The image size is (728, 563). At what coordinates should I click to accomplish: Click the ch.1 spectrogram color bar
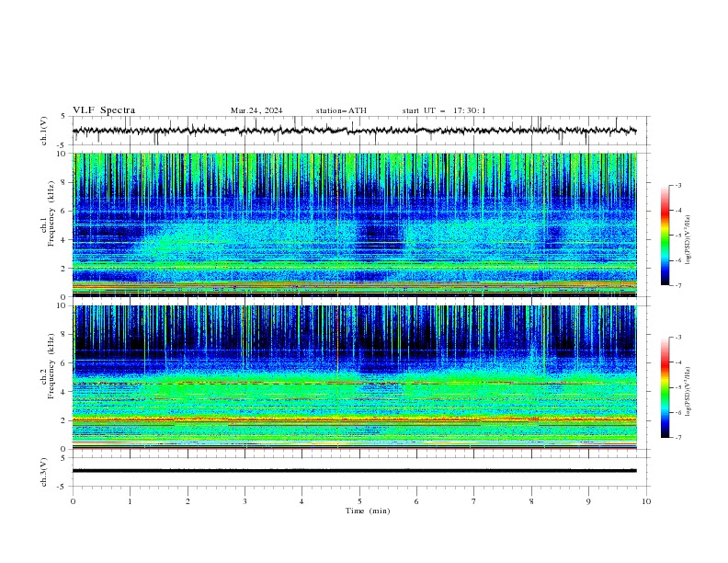pos(665,236)
